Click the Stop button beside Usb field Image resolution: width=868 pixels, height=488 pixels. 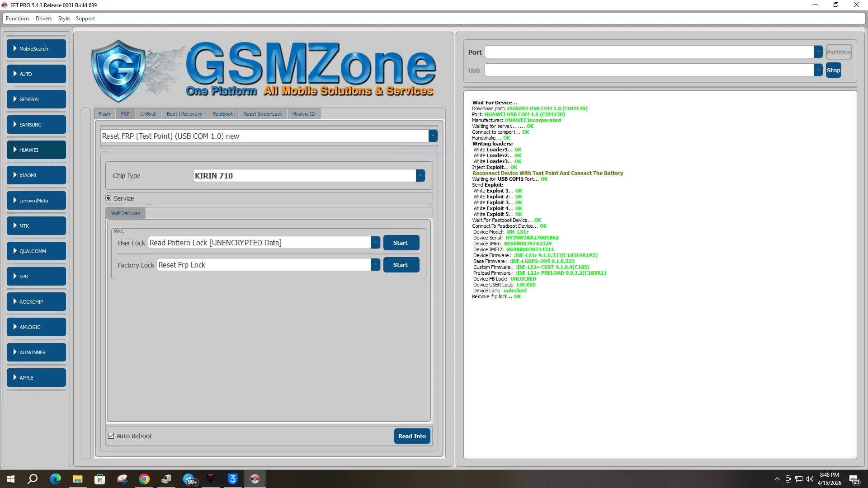click(833, 70)
